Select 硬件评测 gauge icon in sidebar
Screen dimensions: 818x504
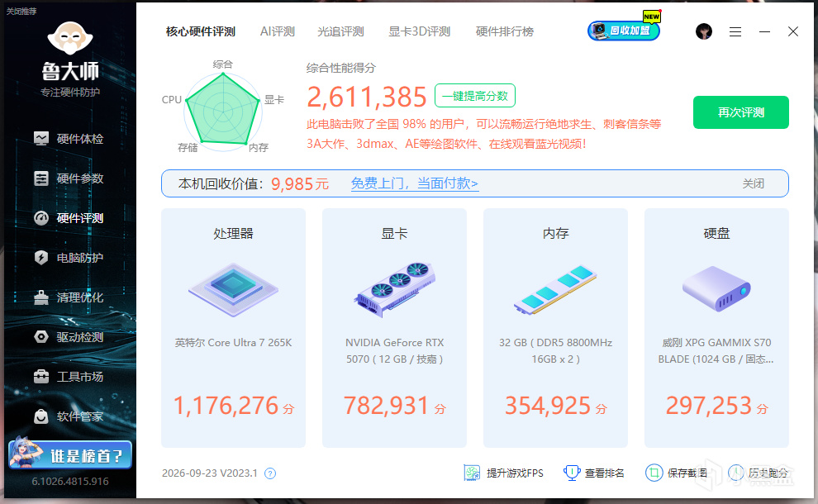click(x=41, y=218)
